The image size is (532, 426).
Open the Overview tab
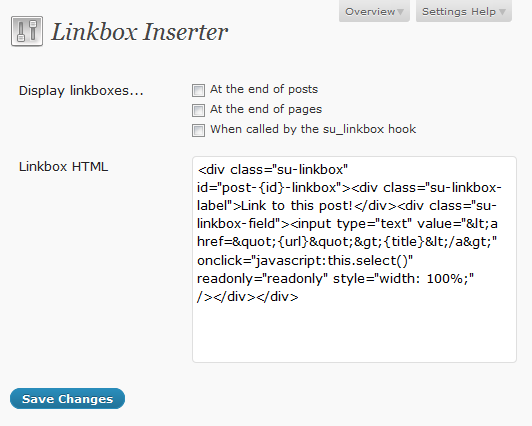click(374, 11)
